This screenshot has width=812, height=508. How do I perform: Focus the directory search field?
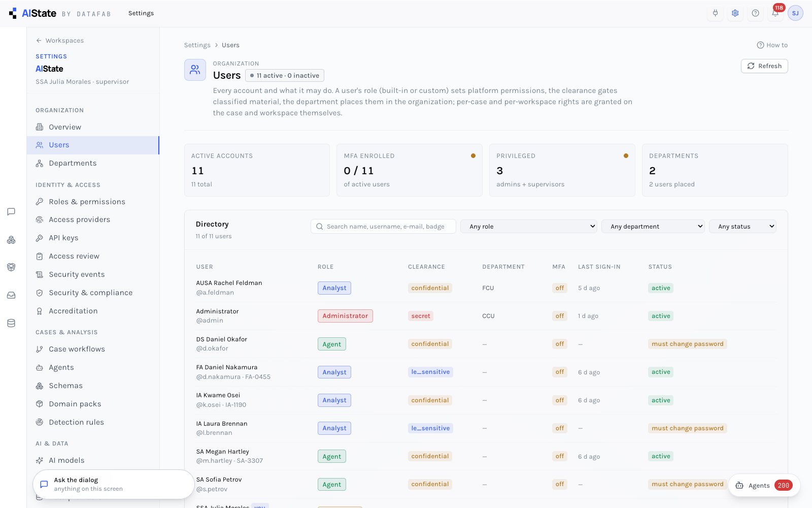tap(383, 227)
